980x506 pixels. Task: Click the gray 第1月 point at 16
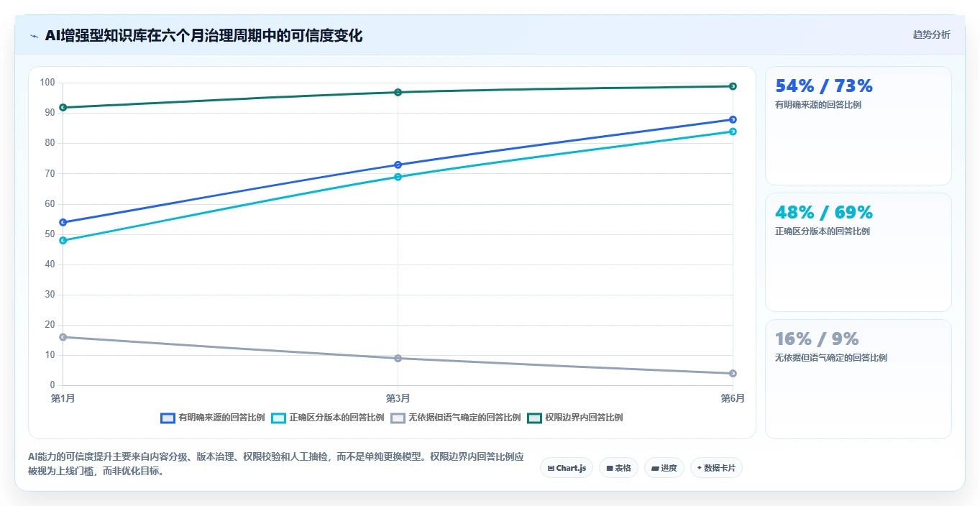pyautogui.click(x=63, y=337)
